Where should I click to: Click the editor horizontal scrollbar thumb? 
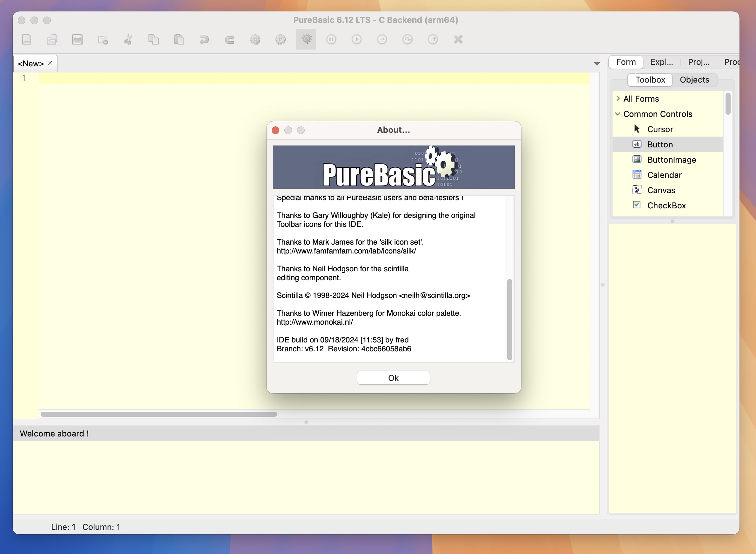click(159, 414)
